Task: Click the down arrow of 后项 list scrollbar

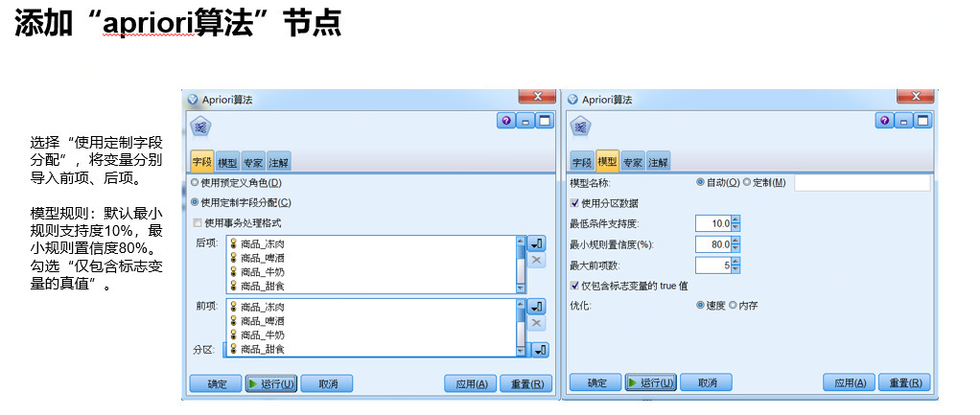Action: tap(521, 288)
